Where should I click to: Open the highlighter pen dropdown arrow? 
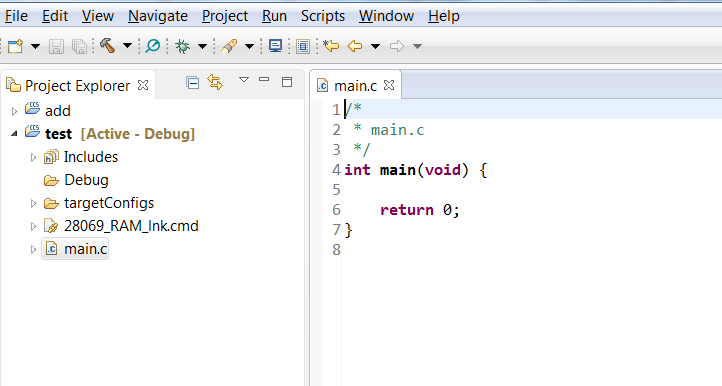(x=249, y=46)
